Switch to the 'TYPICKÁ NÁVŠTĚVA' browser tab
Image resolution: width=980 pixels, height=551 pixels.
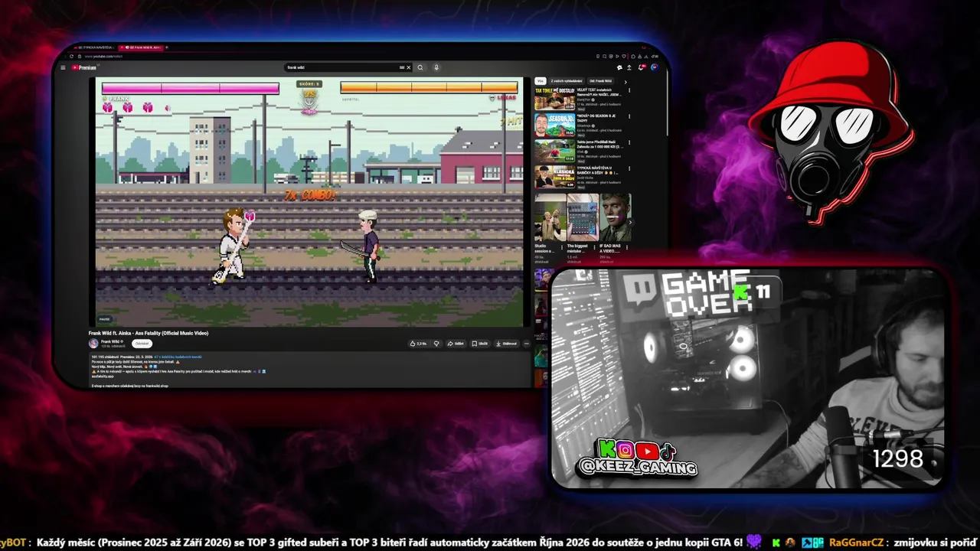click(x=96, y=47)
